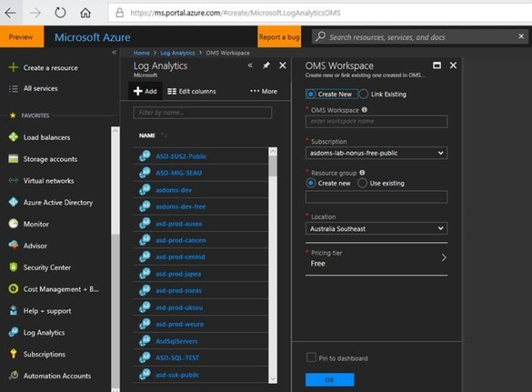Viewport: 532px width, 392px height.
Task: Click Edit columns
Action: pyautogui.click(x=192, y=91)
